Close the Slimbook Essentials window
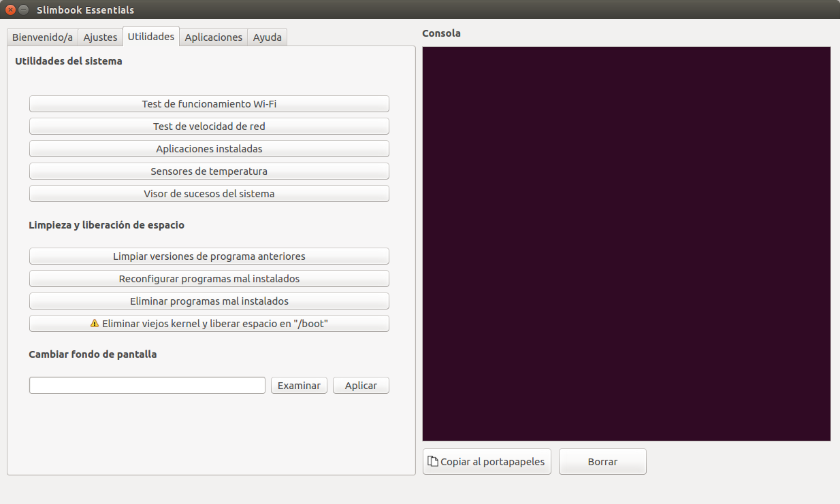This screenshot has height=504, width=840. pyautogui.click(x=10, y=10)
